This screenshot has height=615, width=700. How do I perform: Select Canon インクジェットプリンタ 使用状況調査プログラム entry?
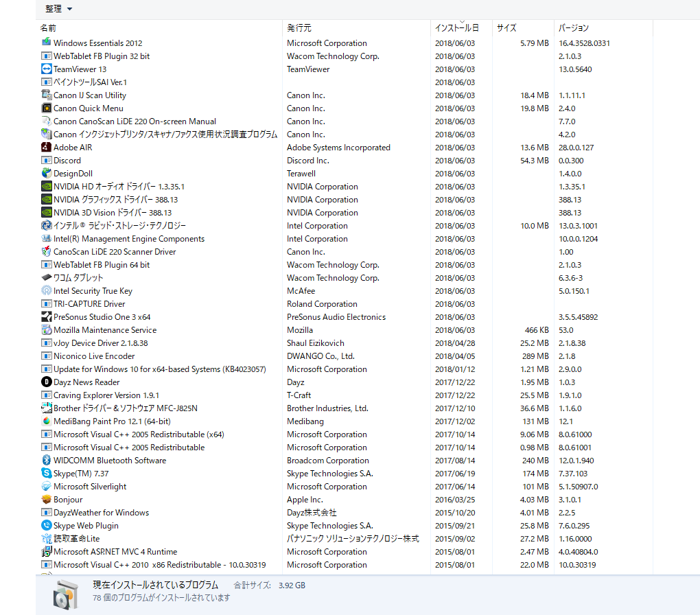click(x=165, y=134)
